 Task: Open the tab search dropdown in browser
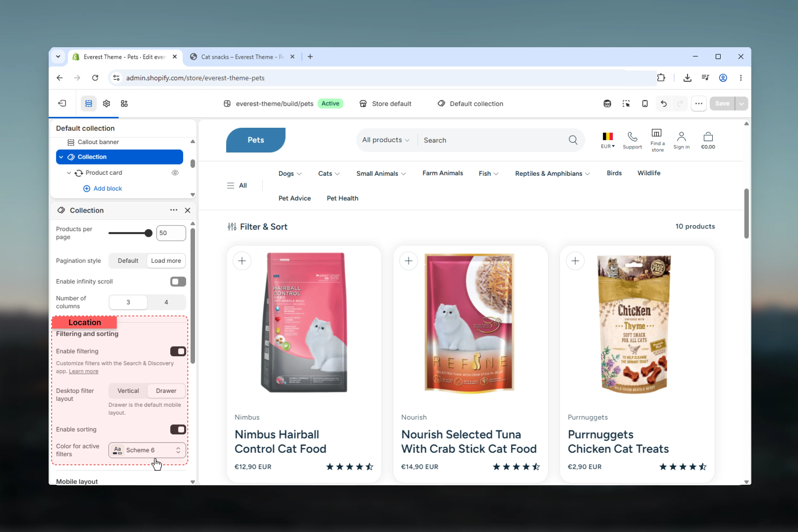pos(58,57)
